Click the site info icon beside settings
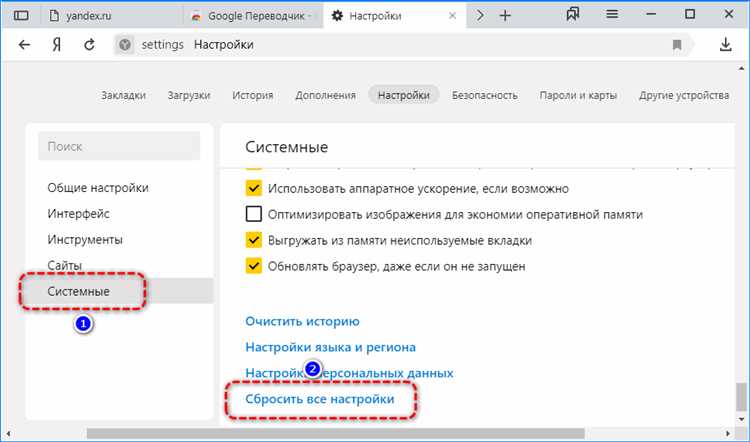750x442 pixels. point(125,44)
